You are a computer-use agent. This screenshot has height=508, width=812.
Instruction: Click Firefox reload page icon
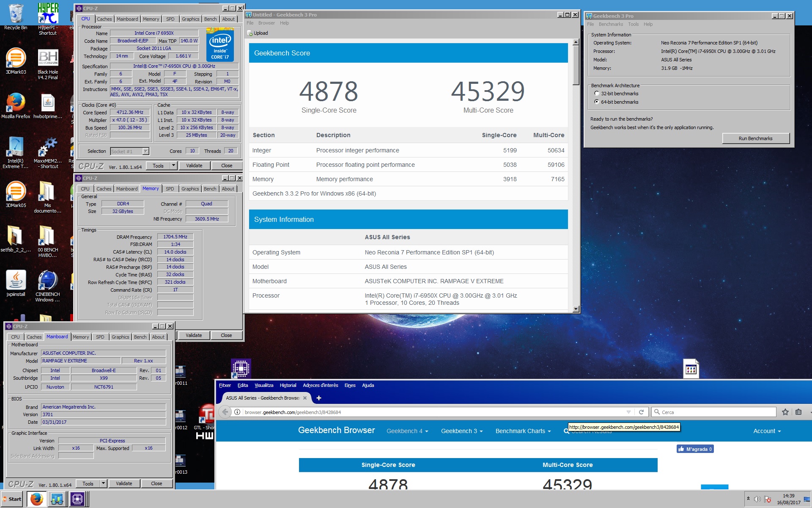(641, 412)
